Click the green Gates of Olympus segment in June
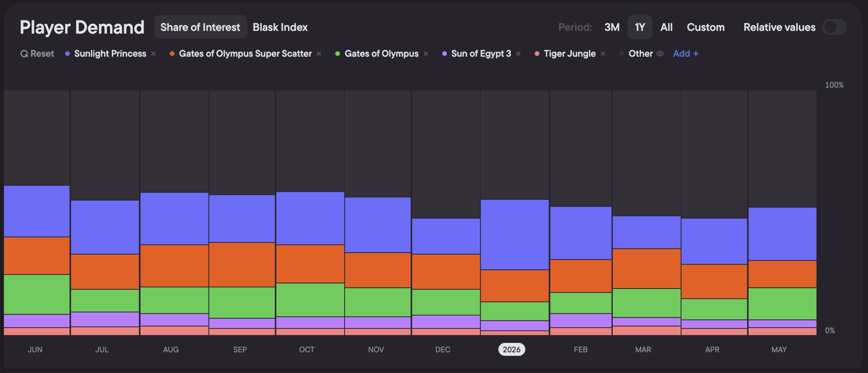This screenshot has height=373, width=868. tap(37, 294)
